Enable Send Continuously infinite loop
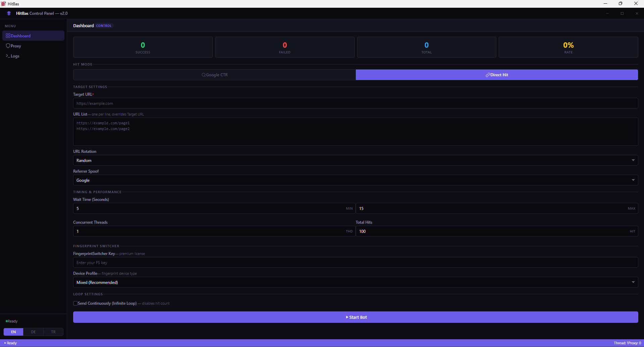 pyautogui.click(x=76, y=303)
